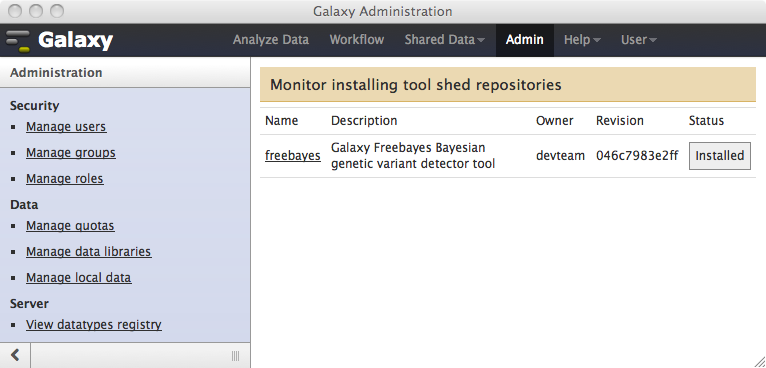The height and width of the screenshot is (368, 766).
Task: Go to the Analyze Data tab
Action: [x=271, y=40]
